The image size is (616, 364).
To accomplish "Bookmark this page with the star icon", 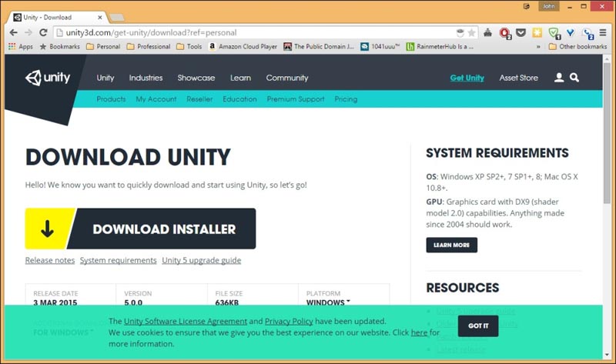I will (472, 33).
